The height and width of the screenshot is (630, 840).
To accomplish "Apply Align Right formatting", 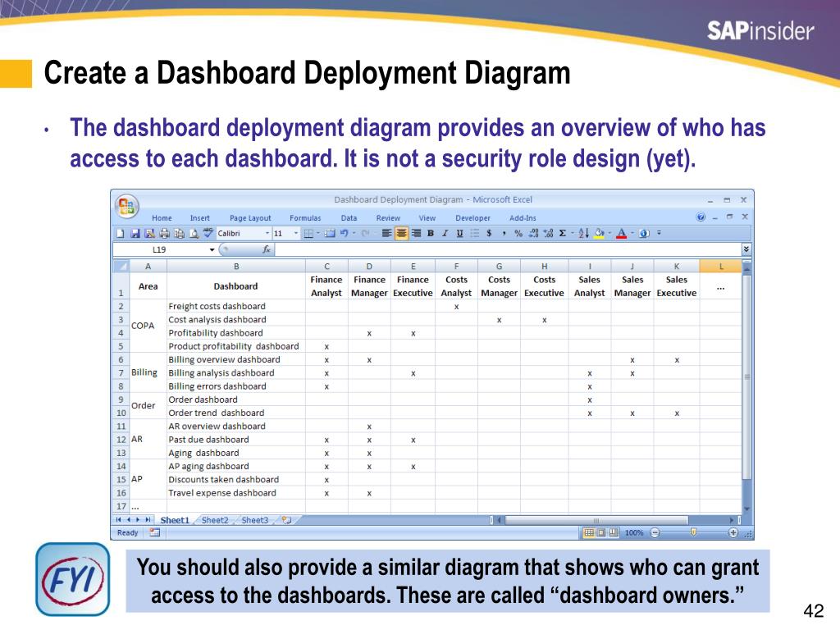I will click(x=416, y=233).
